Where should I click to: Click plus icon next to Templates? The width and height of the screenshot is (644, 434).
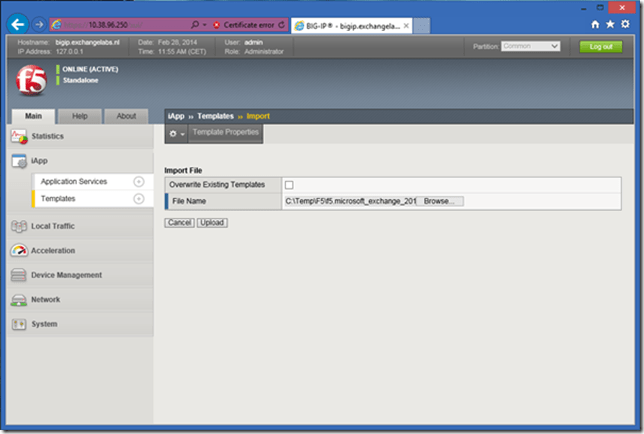coord(138,199)
